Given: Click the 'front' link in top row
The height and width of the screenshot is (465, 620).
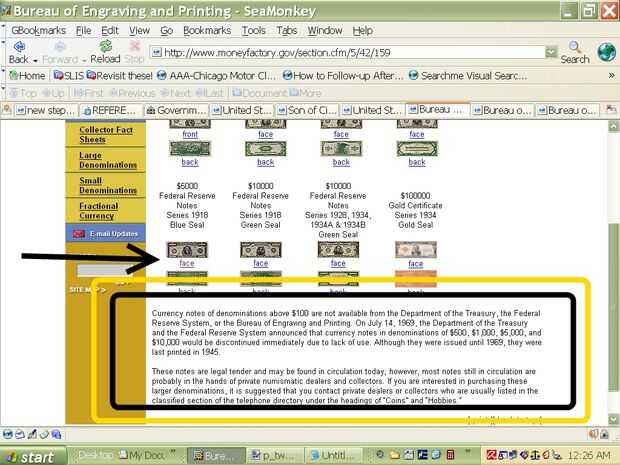Looking at the screenshot, I should (x=190, y=134).
